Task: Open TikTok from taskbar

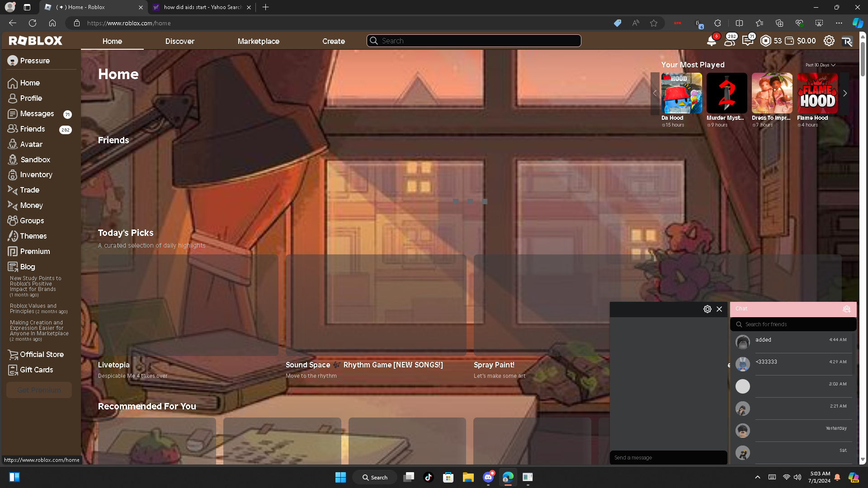Action: 428,477
